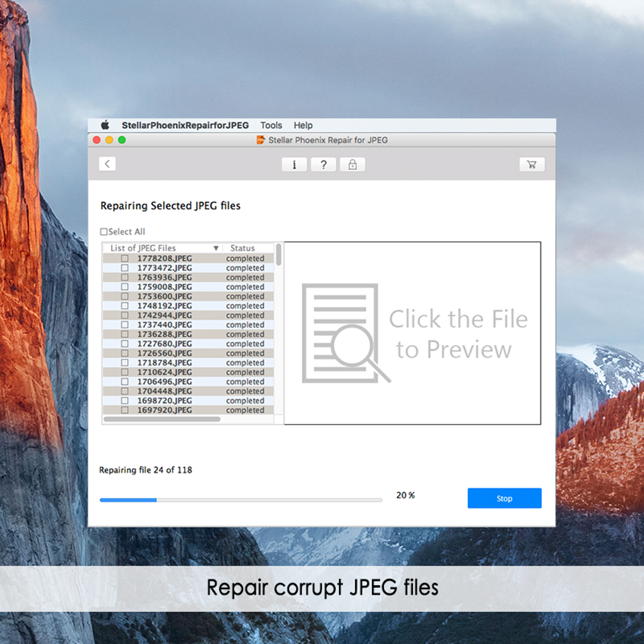
Task: Check the box for 1737440.JPEG
Action: (x=125, y=325)
